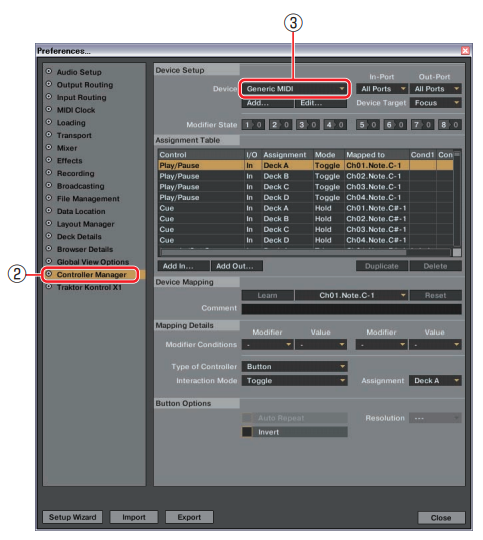Open the Output Routing preferences page

click(84, 85)
